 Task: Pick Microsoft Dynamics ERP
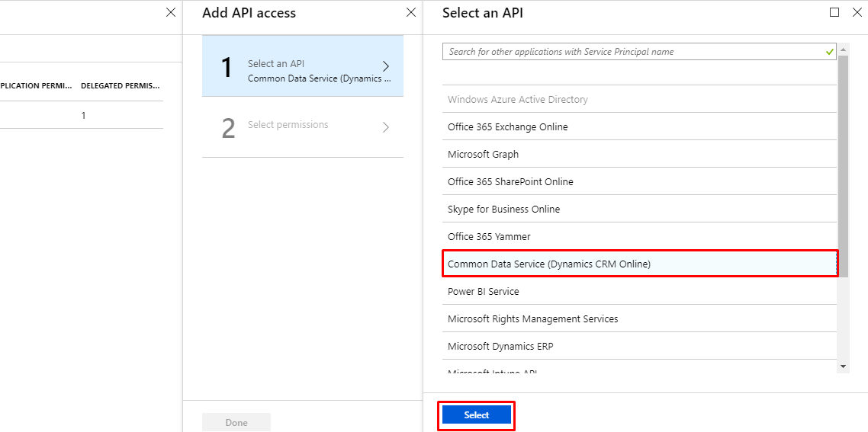point(500,347)
